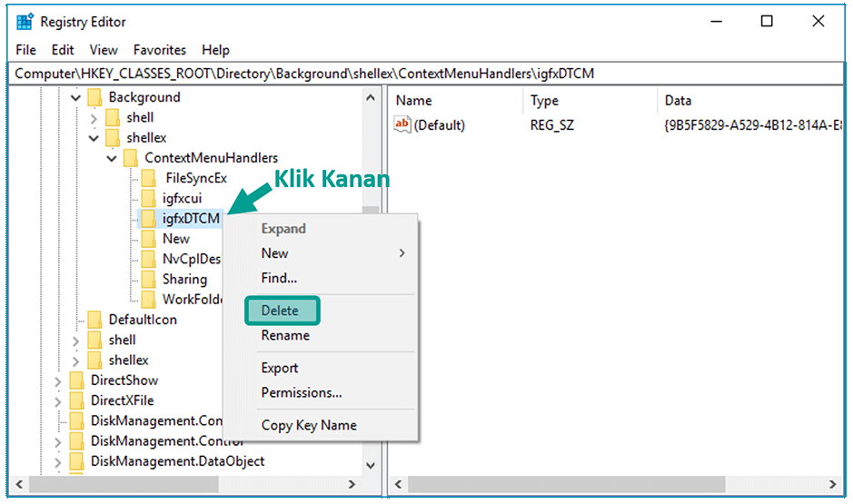Click values pane horizontal scroll left arrow

[399, 484]
